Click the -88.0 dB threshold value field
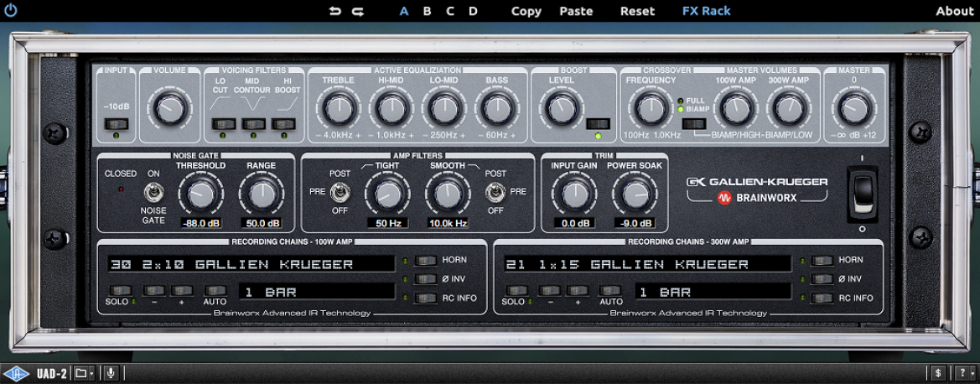 [x=200, y=223]
